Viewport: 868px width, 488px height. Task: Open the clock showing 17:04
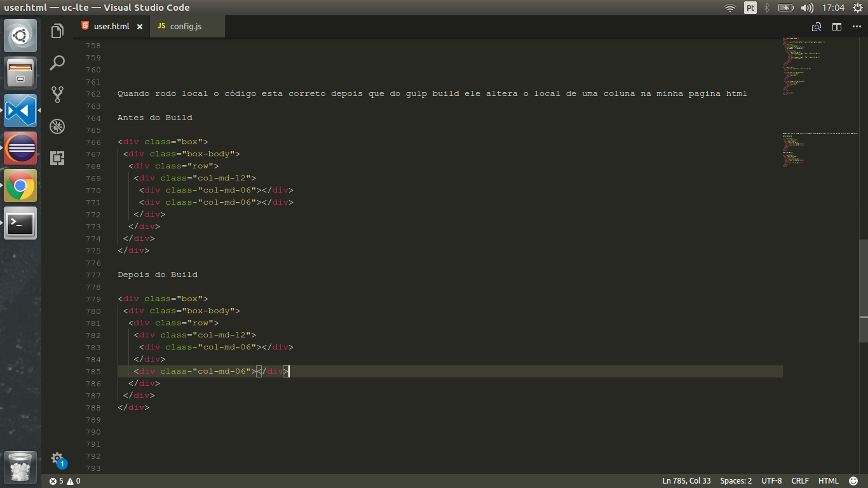tap(833, 8)
